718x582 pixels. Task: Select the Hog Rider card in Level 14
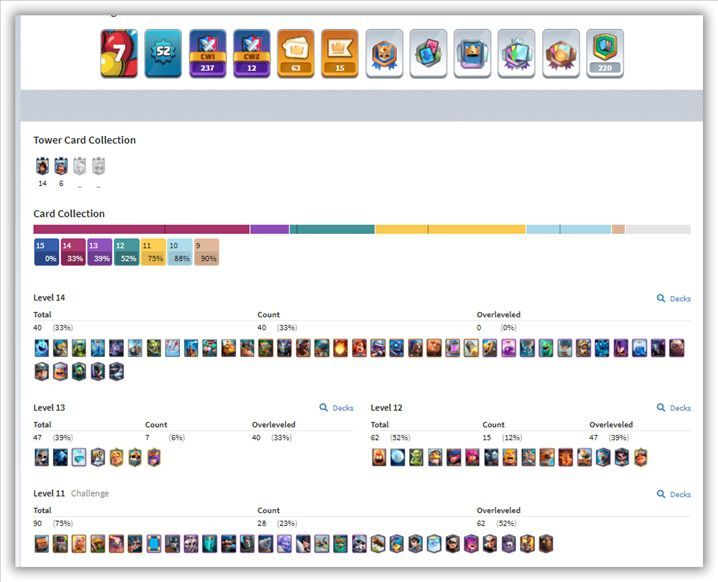click(303, 348)
